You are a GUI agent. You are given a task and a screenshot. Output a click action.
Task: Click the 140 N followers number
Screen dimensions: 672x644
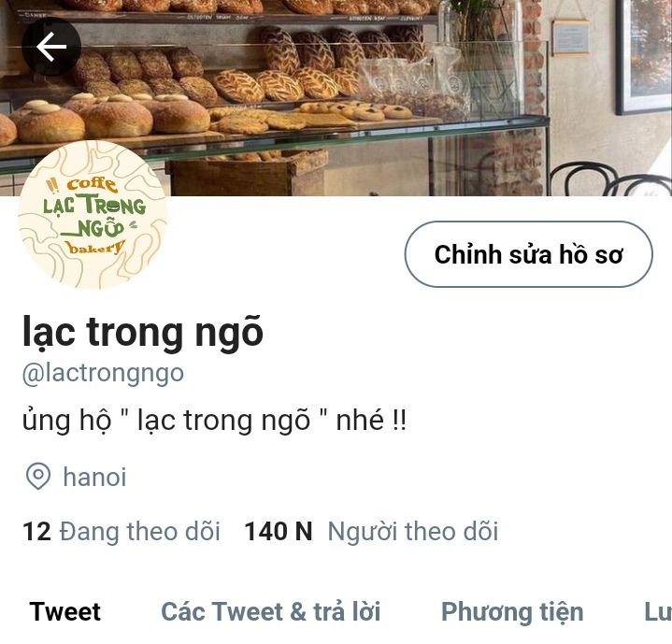point(279,531)
